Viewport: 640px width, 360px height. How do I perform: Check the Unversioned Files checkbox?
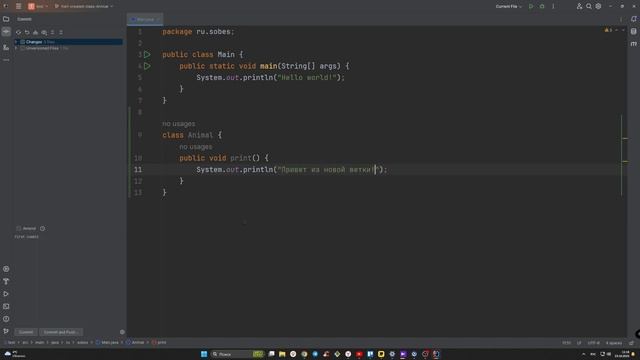click(x=22, y=48)
